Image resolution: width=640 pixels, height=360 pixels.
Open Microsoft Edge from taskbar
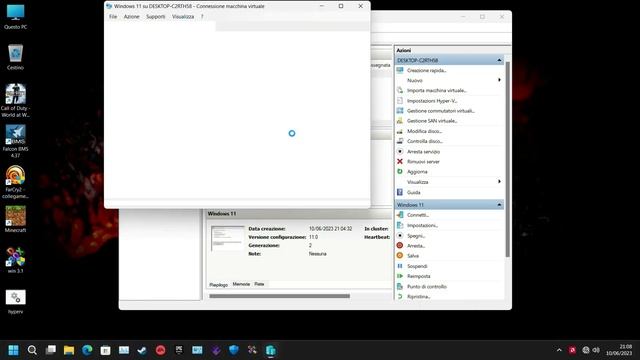[x=87, y=350]
